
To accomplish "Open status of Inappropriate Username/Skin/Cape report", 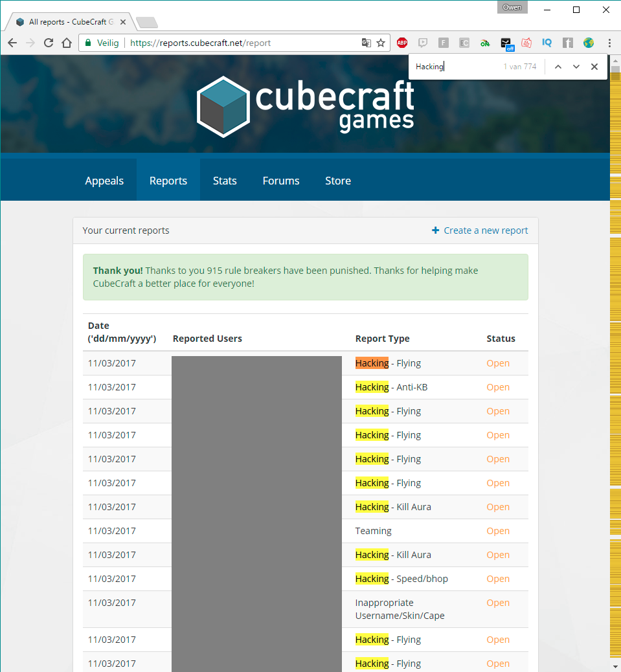I will point(497,603).
